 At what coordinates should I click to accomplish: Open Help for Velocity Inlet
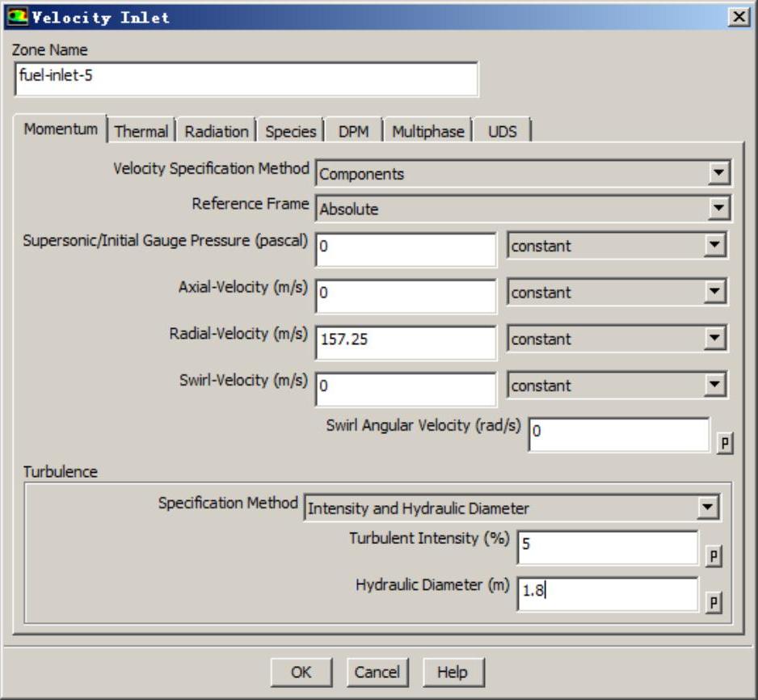point(452,672)
